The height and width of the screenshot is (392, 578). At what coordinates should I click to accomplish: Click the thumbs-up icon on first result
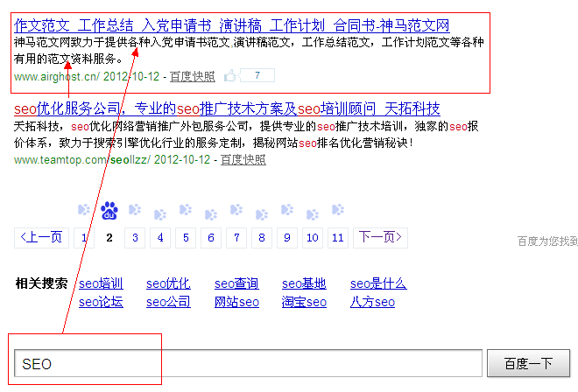click(230, 76)
